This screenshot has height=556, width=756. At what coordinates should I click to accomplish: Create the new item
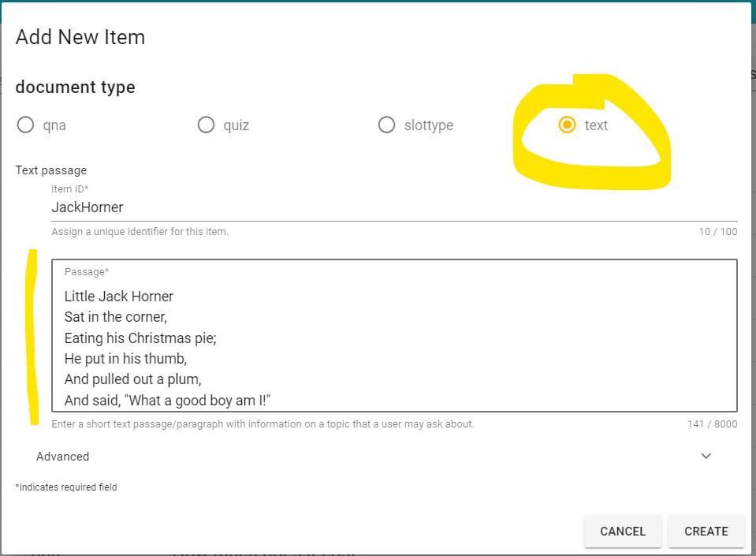(706, 531)
